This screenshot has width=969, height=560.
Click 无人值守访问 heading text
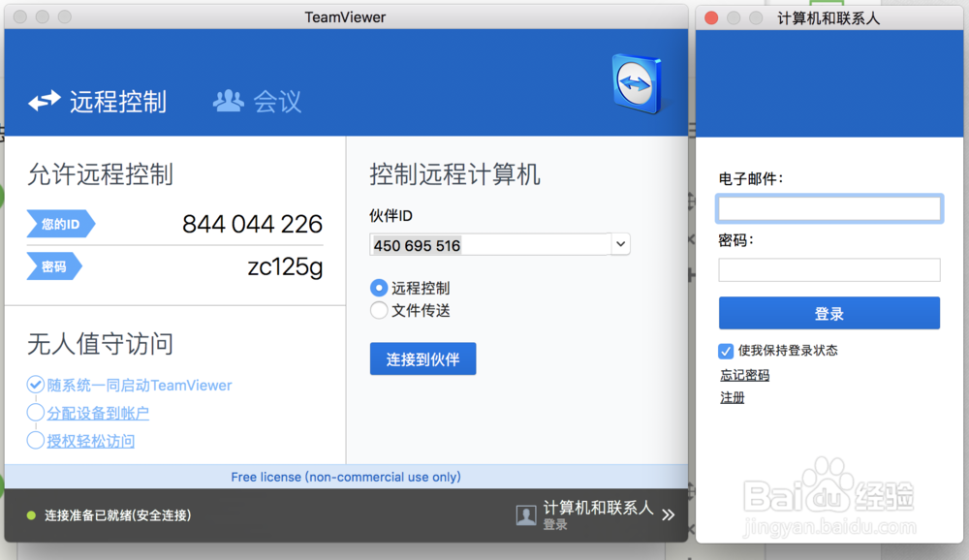tap(100, 344)
